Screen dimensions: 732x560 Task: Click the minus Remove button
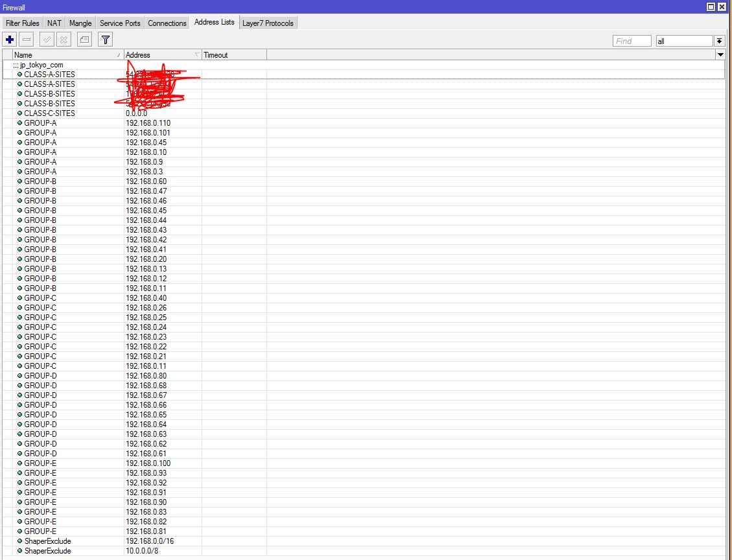click(x=27, y=40)
